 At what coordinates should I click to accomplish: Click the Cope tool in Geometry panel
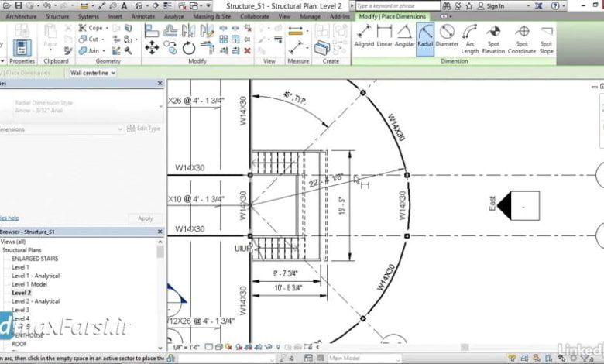click(91, 28)
